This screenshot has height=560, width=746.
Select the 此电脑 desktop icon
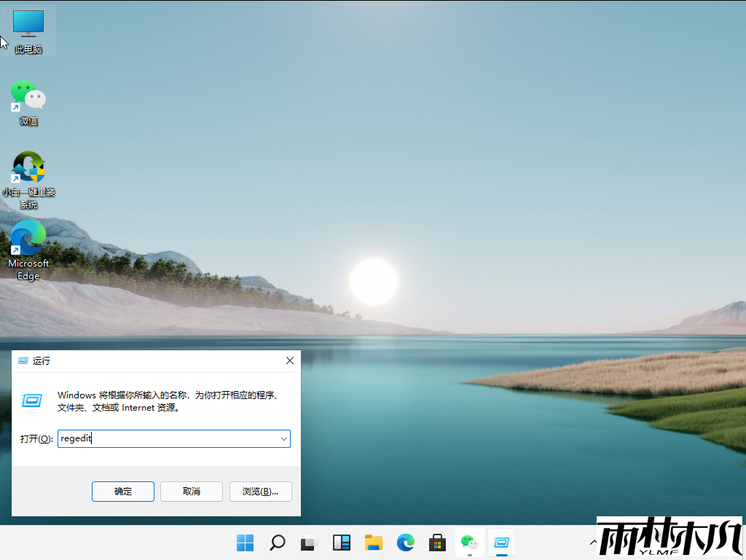tap(28, 31)
